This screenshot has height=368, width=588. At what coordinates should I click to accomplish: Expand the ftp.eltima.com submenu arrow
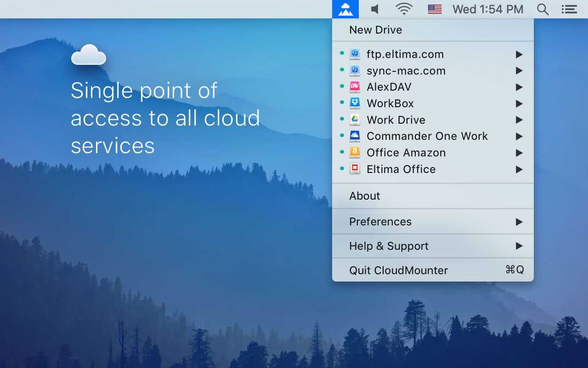click(519, 54)
